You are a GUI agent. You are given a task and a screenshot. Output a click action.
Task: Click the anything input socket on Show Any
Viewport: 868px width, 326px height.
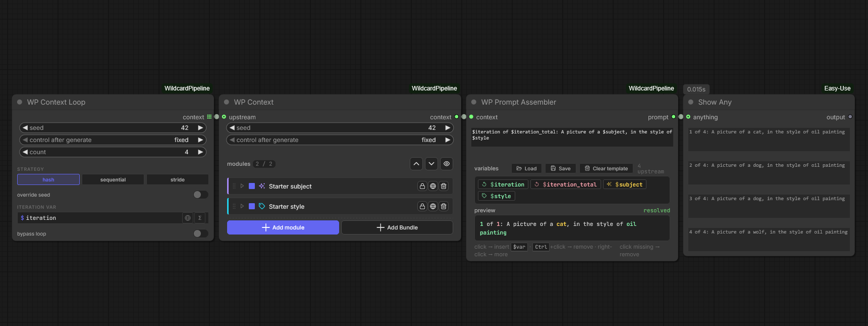point(688,117)
